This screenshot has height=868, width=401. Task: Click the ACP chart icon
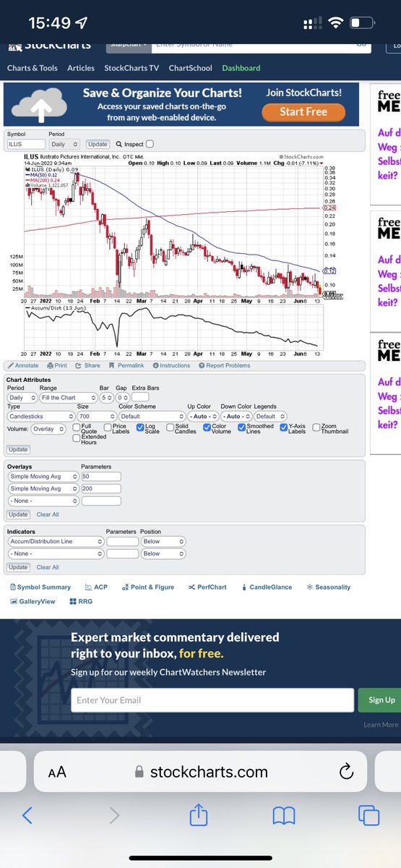click(88, 587)
